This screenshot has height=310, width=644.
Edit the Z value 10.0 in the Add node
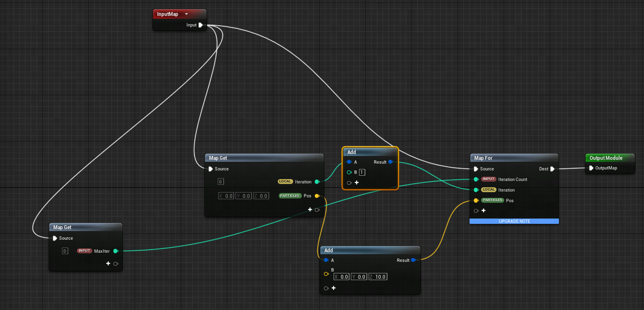click(378, 277)
